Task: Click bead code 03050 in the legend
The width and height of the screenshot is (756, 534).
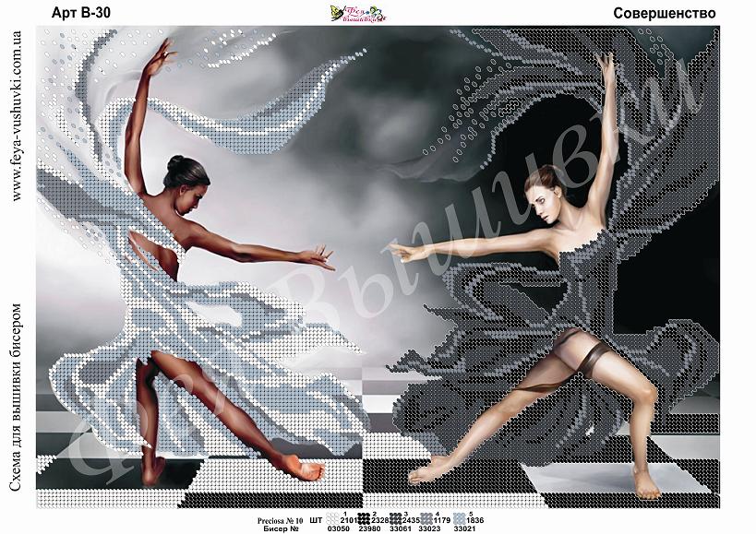Action: tap(339, 529)
